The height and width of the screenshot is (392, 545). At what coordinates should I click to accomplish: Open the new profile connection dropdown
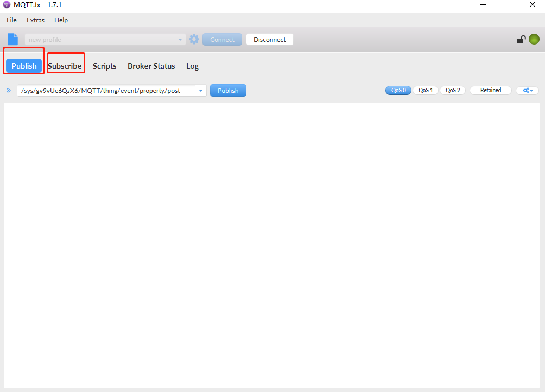(x=105, y=40)
